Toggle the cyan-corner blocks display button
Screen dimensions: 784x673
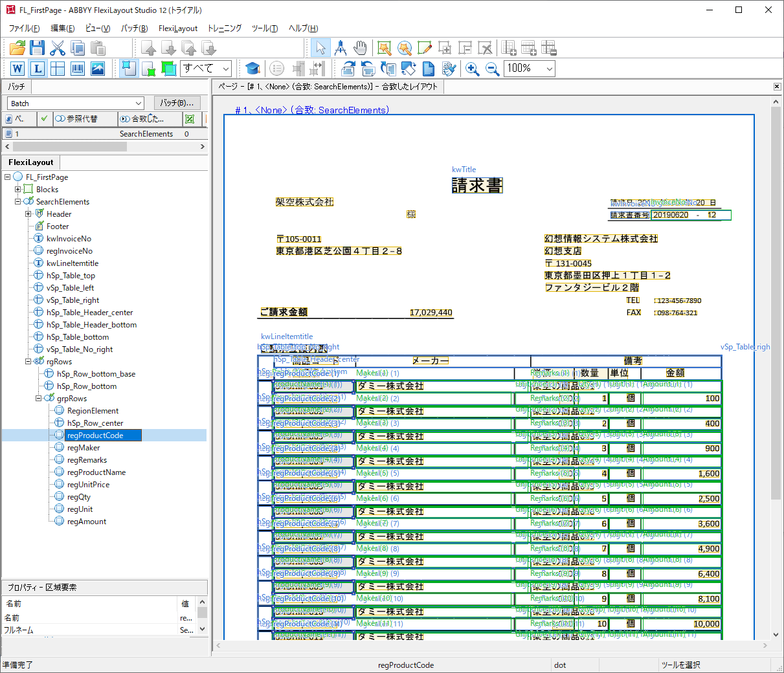pos(129,69)
